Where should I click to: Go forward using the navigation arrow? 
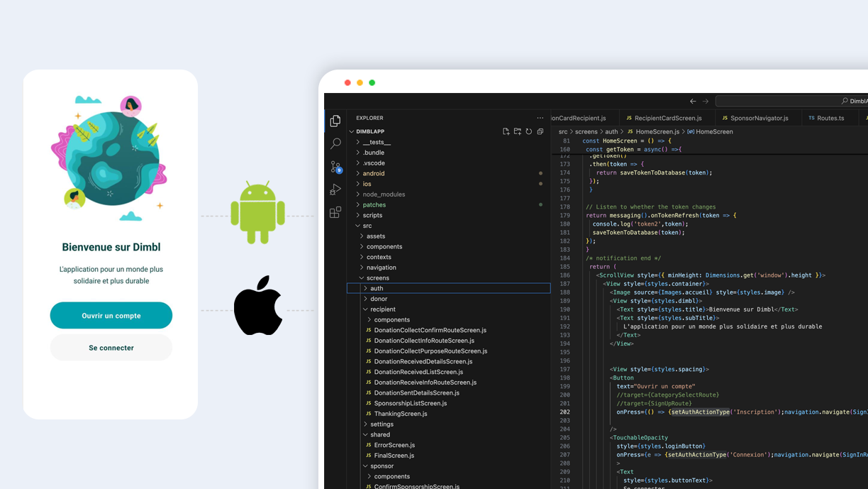(706, 101)
